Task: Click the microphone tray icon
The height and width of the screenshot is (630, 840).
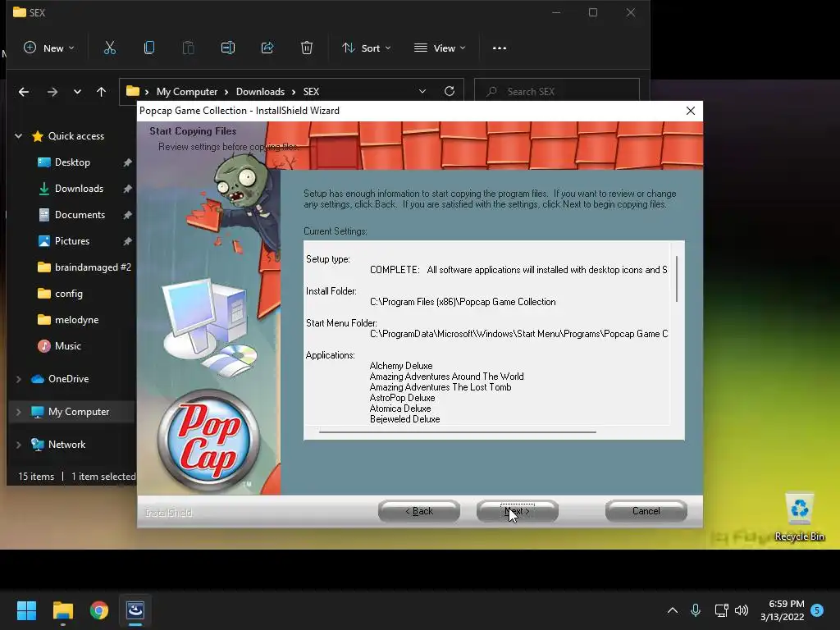Action: tap(696, 609)
